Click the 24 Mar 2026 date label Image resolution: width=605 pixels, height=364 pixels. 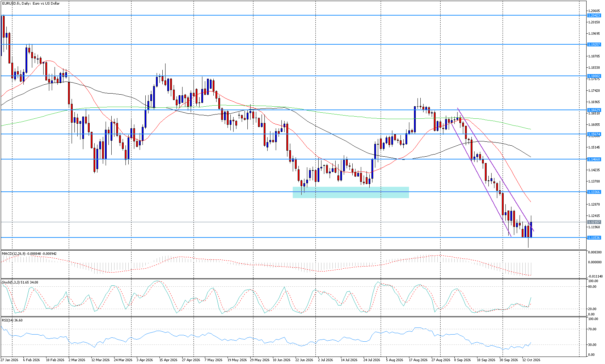123,360
